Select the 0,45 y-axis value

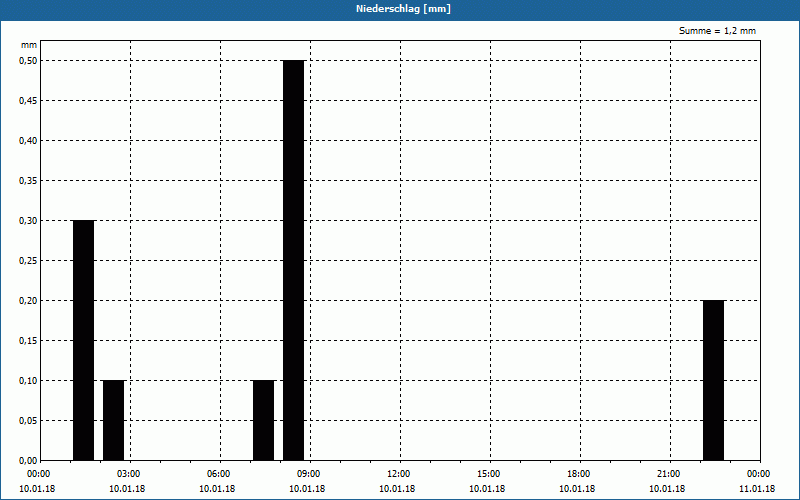28,101
